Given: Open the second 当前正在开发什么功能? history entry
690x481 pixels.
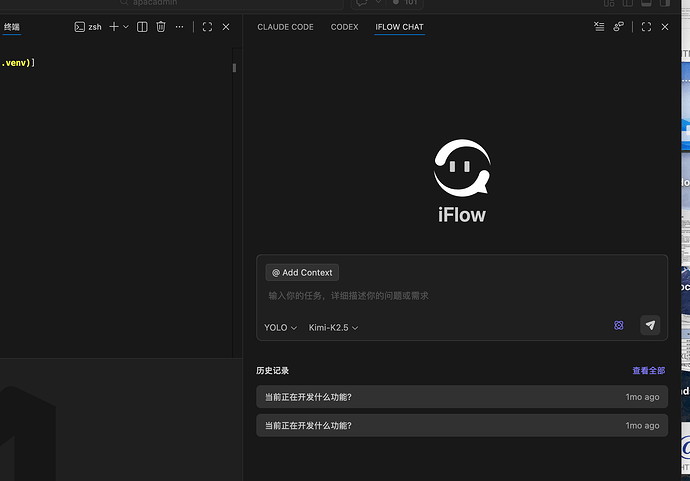Looking at the screenshot, I should point(462,426).
